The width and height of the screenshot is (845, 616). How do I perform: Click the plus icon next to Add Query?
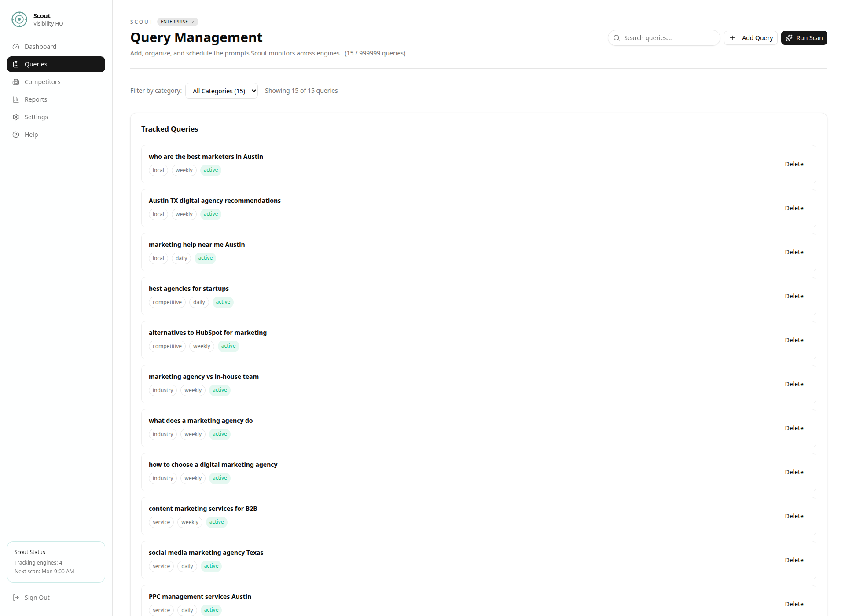[x=733, y=38]
